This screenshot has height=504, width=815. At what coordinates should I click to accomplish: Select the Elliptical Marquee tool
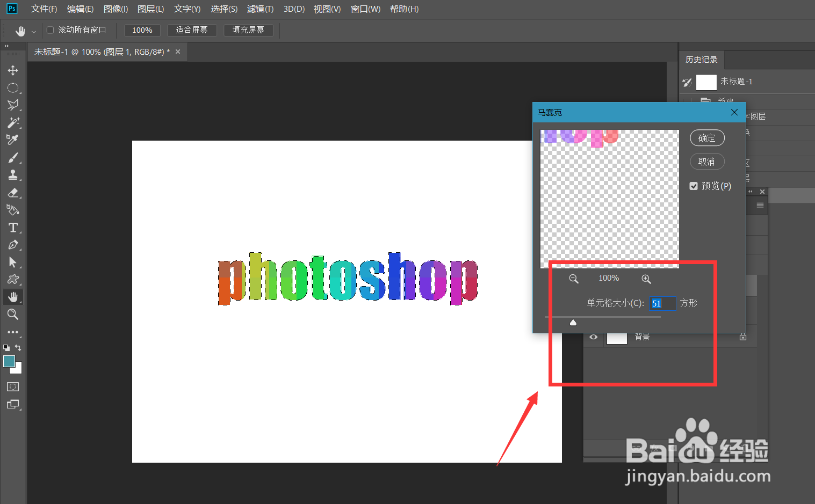coord(13,87)
